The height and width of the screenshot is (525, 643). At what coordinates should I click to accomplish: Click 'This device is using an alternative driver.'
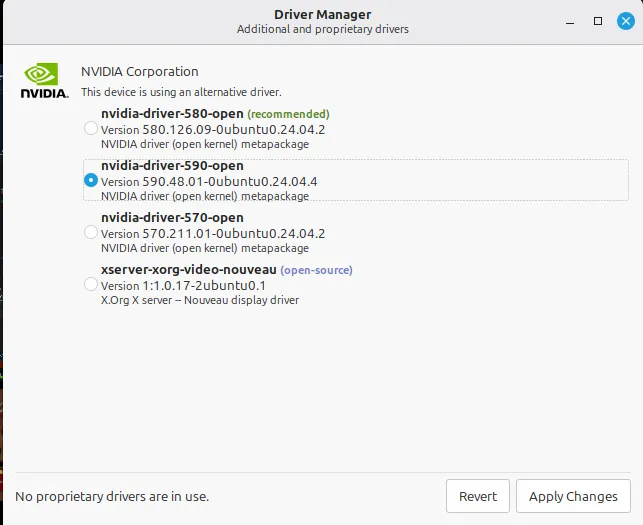pos(181,92)
